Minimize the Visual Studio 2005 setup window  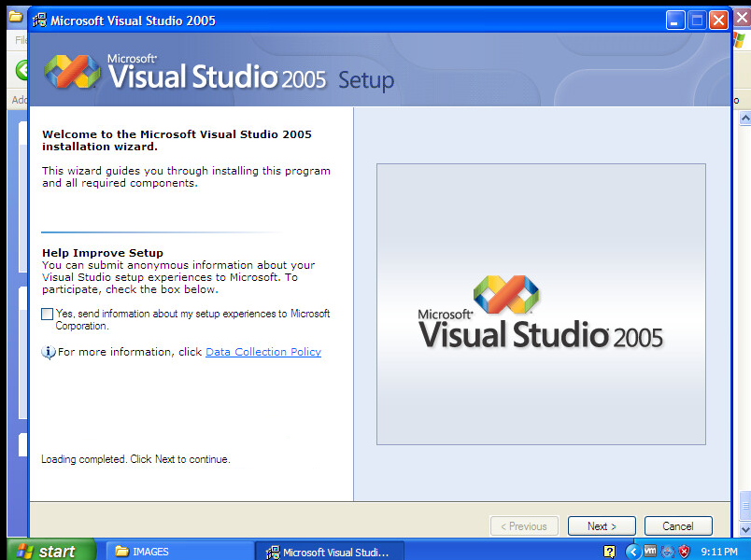coord(674,21)
